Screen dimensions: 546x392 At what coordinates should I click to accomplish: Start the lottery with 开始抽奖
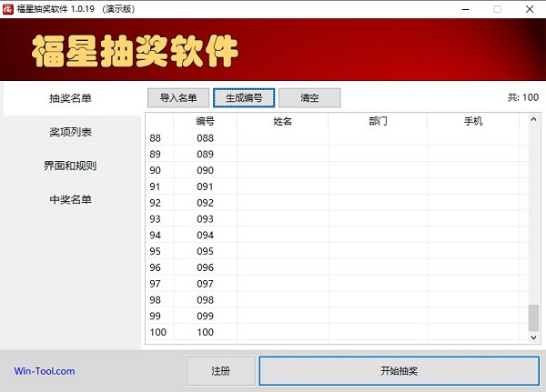pos(399,371)
